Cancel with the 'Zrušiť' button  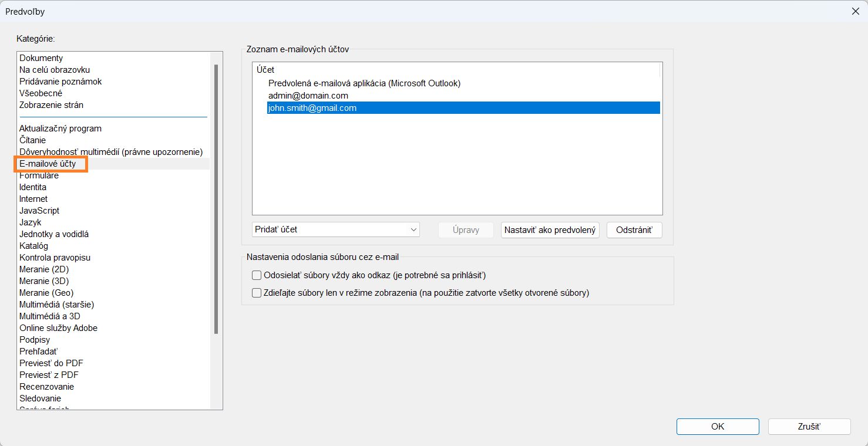tap(809, 427)
